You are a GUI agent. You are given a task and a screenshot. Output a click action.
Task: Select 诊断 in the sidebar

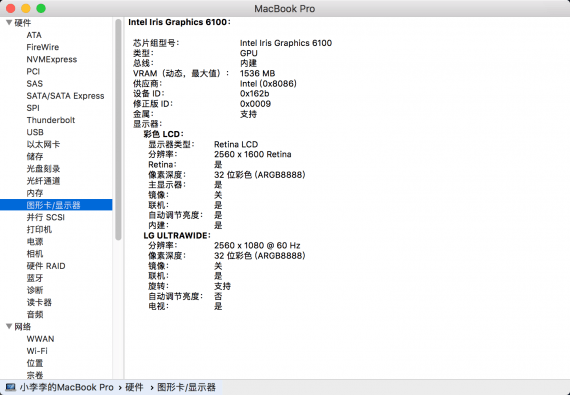(x=35, y=290)
